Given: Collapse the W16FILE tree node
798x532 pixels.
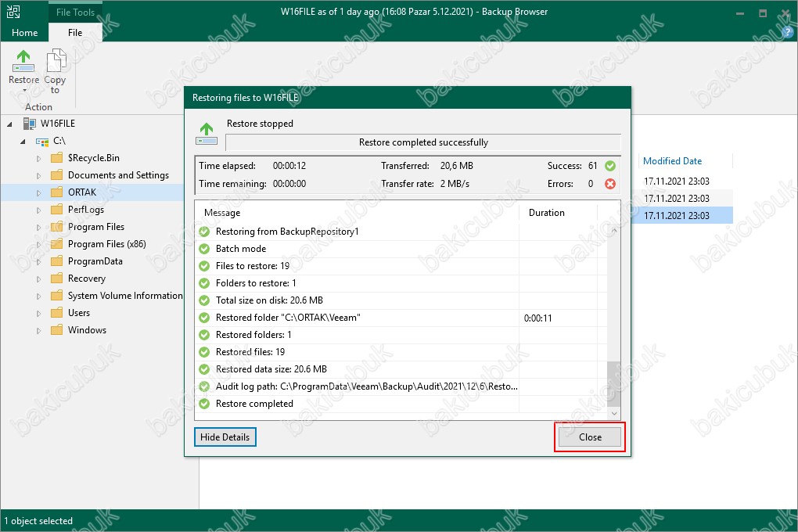Looking at the screenshot, I should [x=9, y=124].
